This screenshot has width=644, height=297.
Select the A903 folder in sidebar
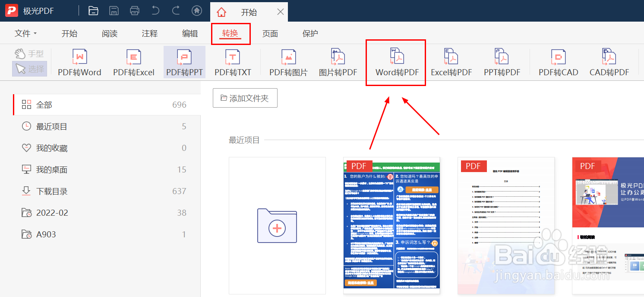pyautogui.click(x=107, y=234)
